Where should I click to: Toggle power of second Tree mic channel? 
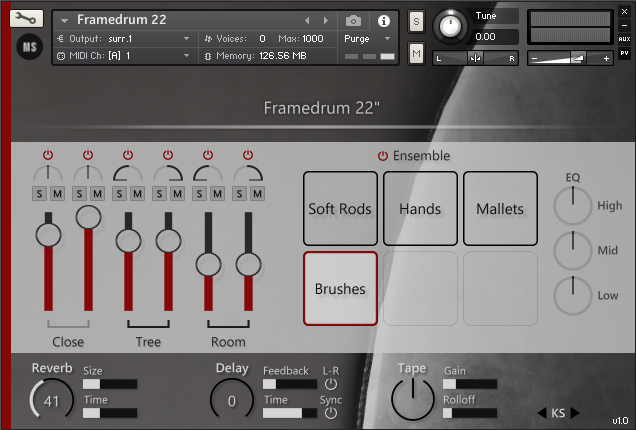[168, 155]
